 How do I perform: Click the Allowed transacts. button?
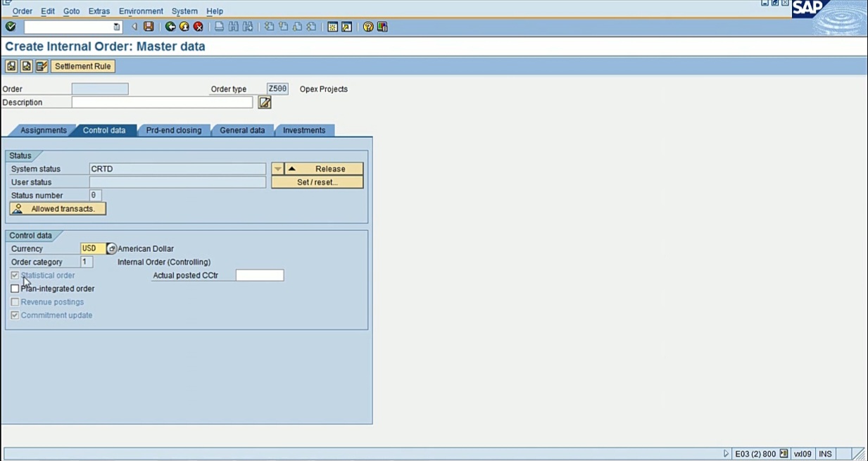pyautogui.click(x=58, y=209)
